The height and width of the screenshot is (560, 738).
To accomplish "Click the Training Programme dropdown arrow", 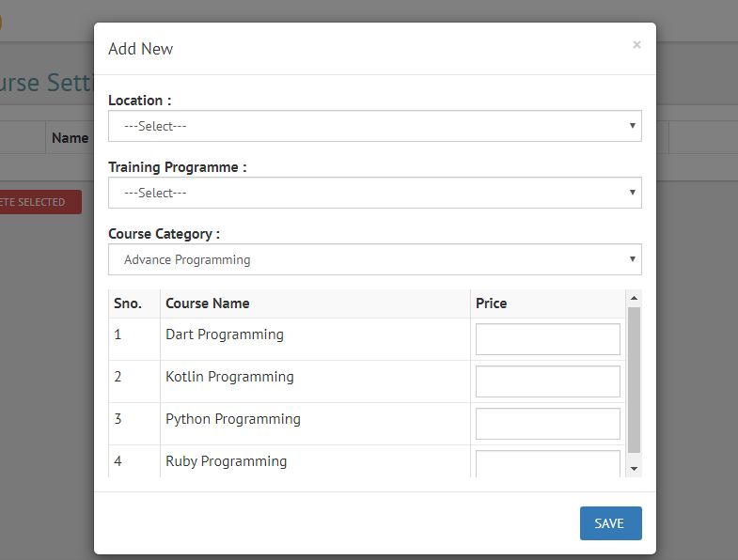I will tap(632, 193).
